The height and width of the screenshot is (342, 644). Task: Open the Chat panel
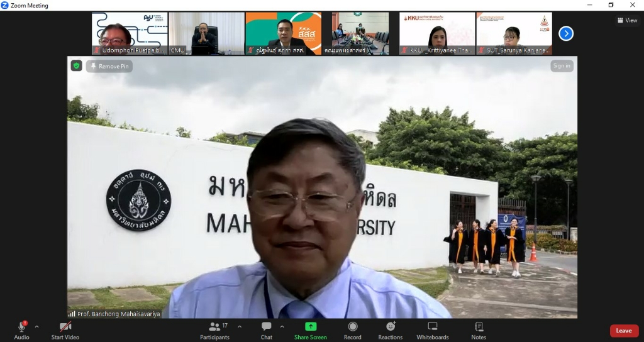(267, 330)
